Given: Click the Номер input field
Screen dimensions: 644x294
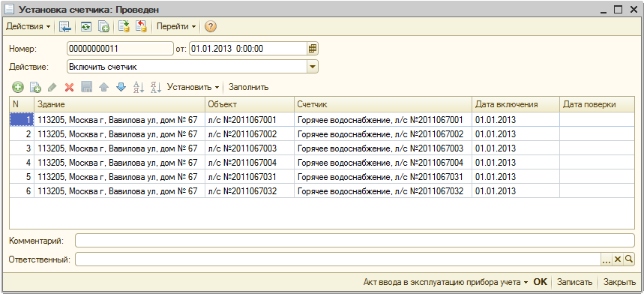Looking at the screenshot, I should 121,49.
